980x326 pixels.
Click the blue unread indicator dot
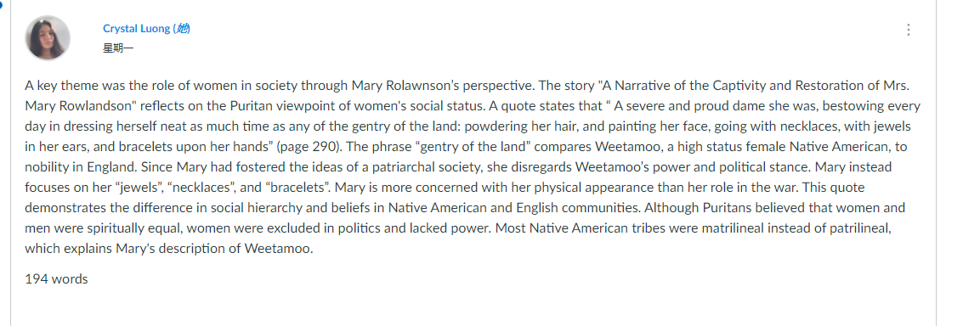point(1,3)
